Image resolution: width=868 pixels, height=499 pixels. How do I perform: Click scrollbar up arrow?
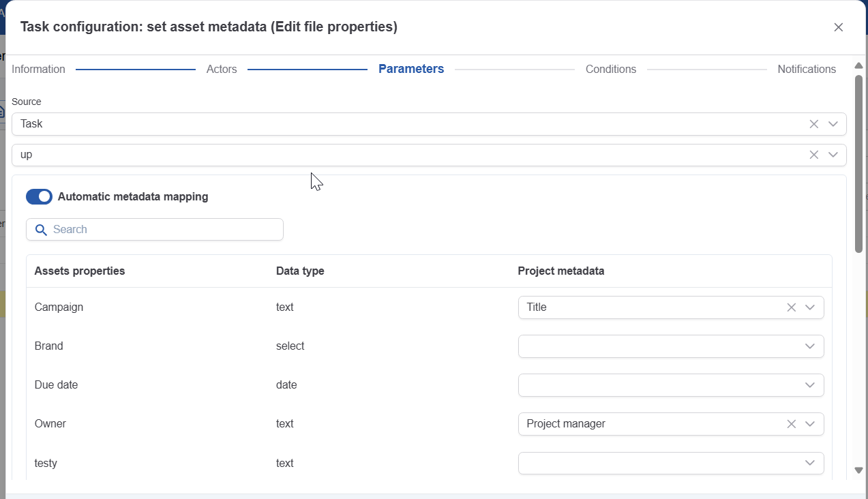[858, 66]
